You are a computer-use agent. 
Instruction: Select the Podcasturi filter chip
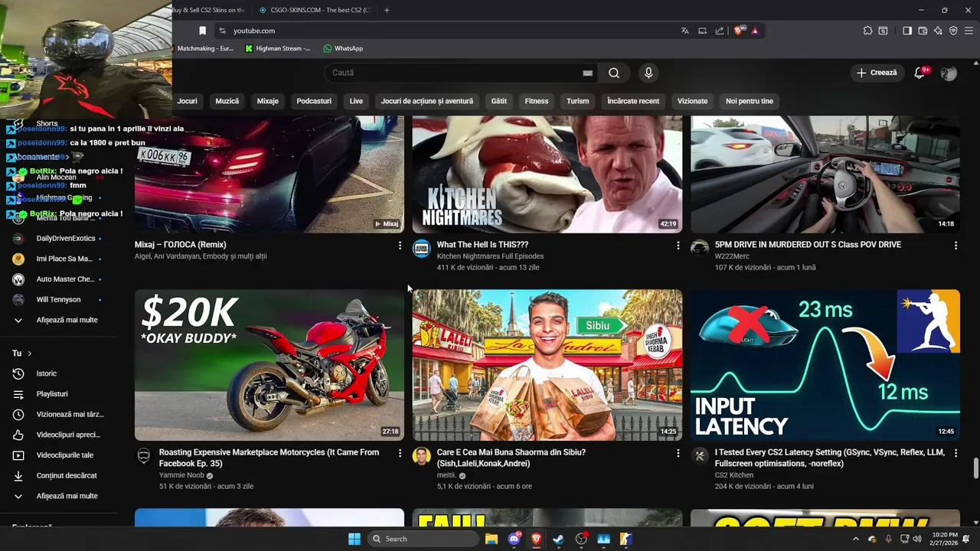point(314,101)
